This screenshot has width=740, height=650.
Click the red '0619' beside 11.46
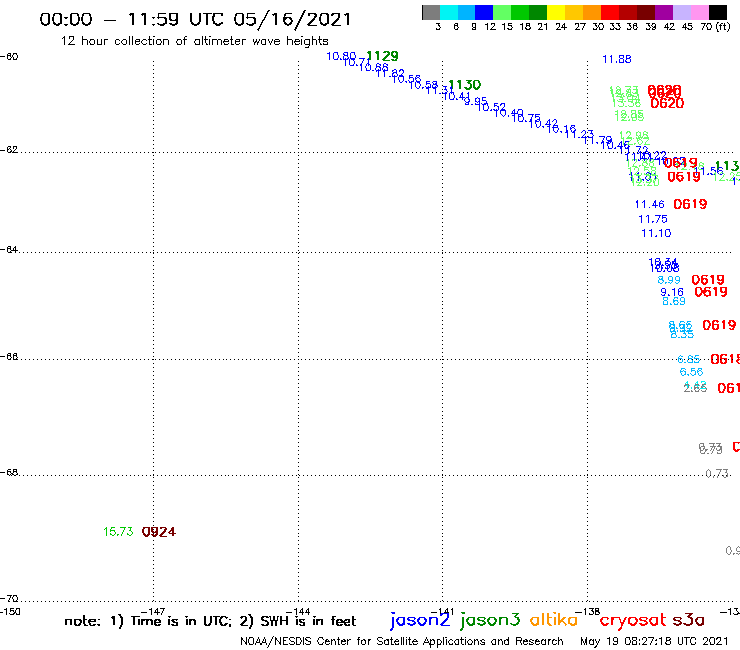[690, 204]
